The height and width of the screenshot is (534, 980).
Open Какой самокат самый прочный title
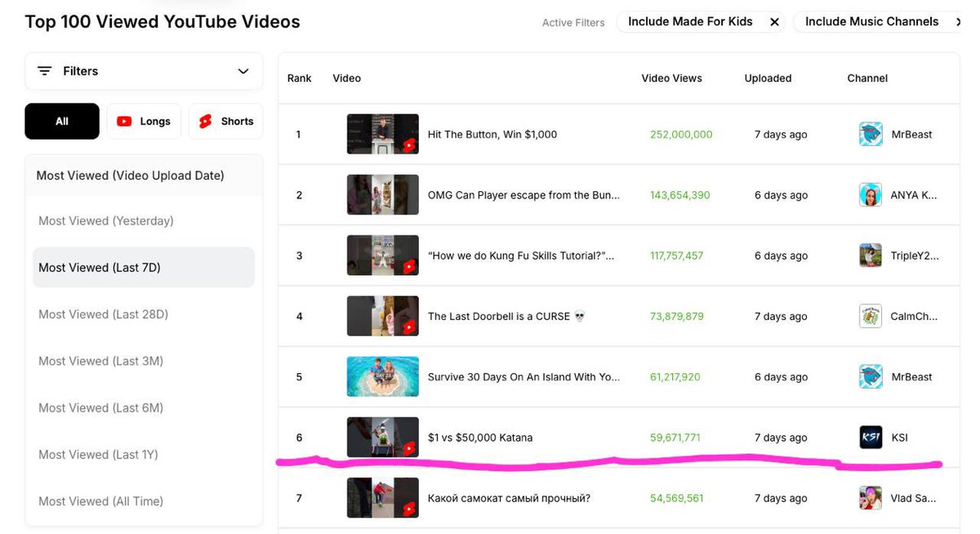[509, 498]
